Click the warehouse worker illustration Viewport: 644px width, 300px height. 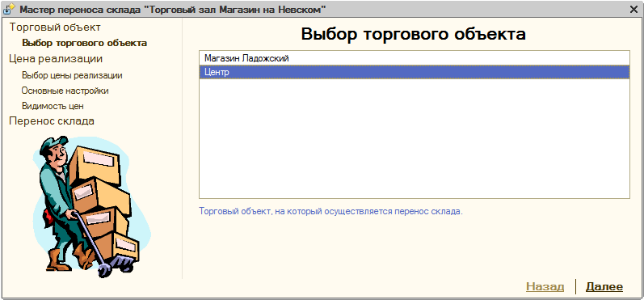(91, 207)
